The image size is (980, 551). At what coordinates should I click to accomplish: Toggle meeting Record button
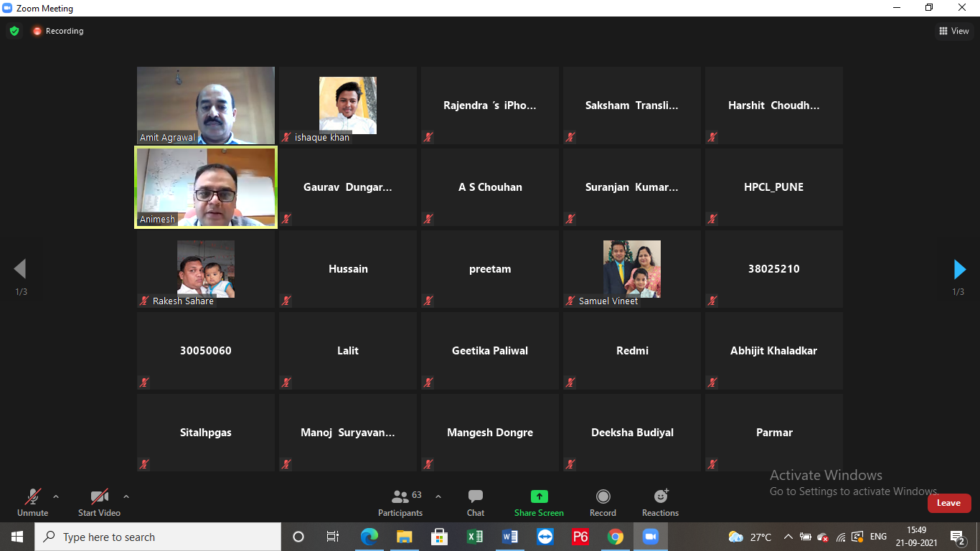click(x=603, y=502)
